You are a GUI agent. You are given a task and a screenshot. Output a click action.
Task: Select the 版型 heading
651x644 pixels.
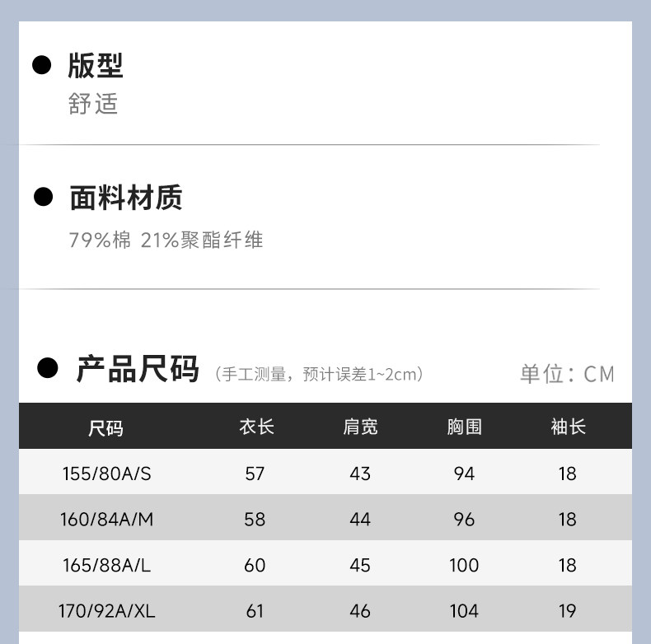[x=96, y=66]
